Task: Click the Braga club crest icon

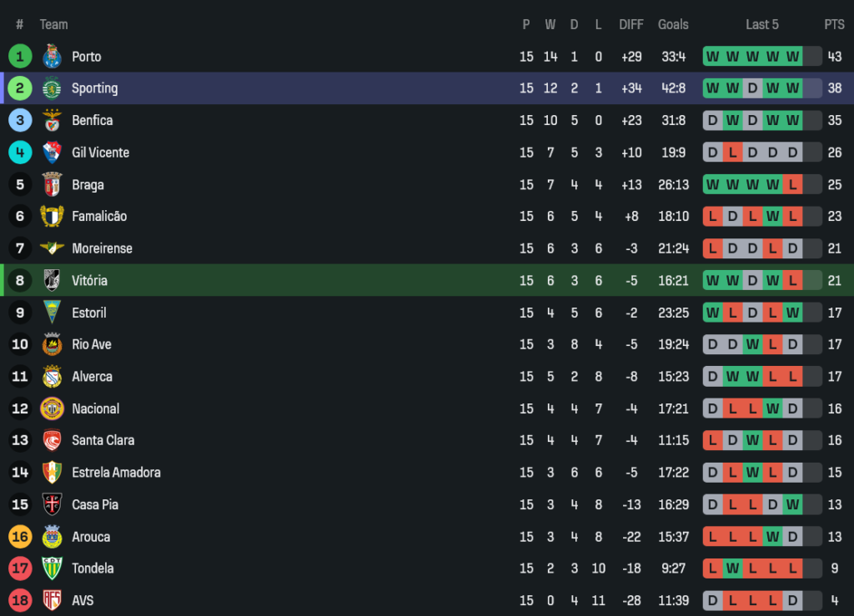Action: pos(53,184)
